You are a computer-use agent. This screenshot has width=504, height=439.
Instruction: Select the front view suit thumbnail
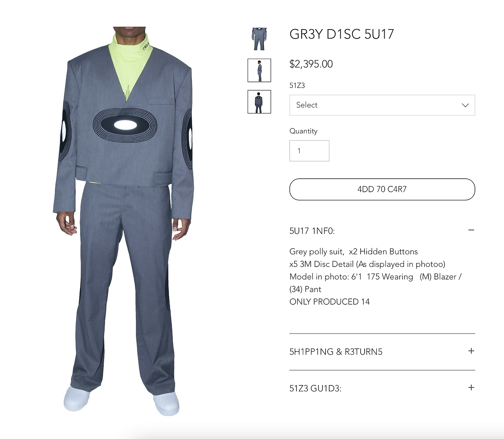click(259, 39)
